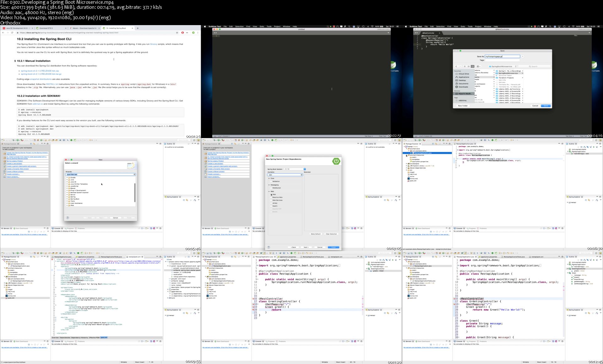Screen dimensions: 603x364
Task: Open new browser tab with plus icon
Action: pos(138,28)
